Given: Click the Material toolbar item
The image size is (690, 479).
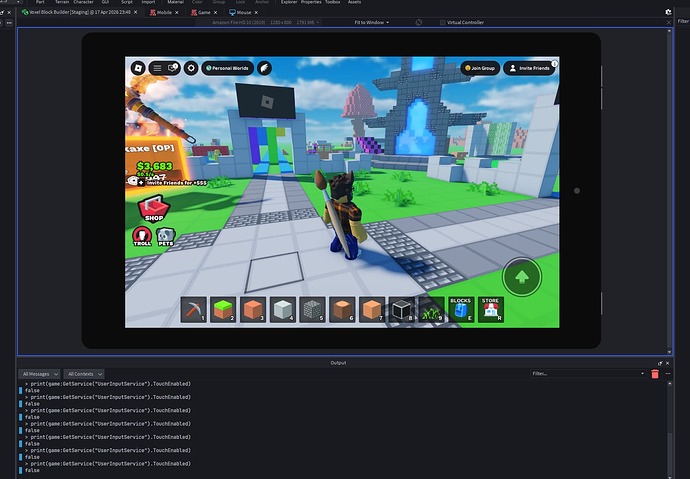Looking at the screenshot, I should (175, 2).
